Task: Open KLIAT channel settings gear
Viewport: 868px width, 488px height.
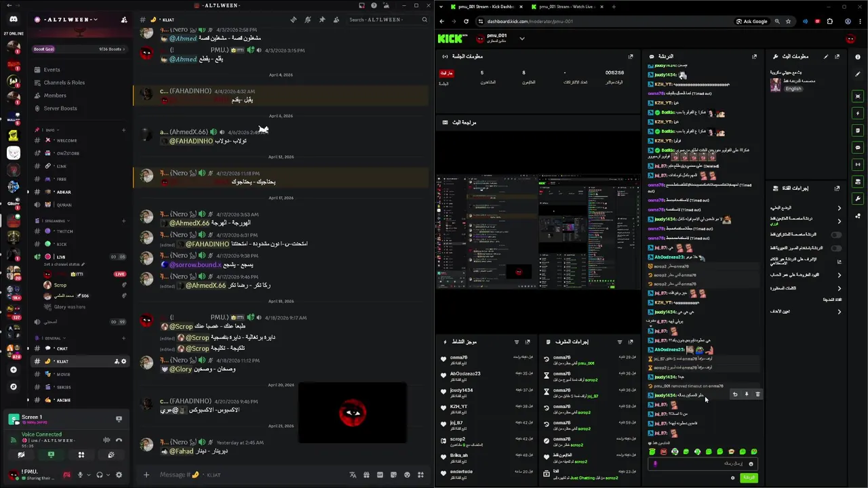Action: 123,361
